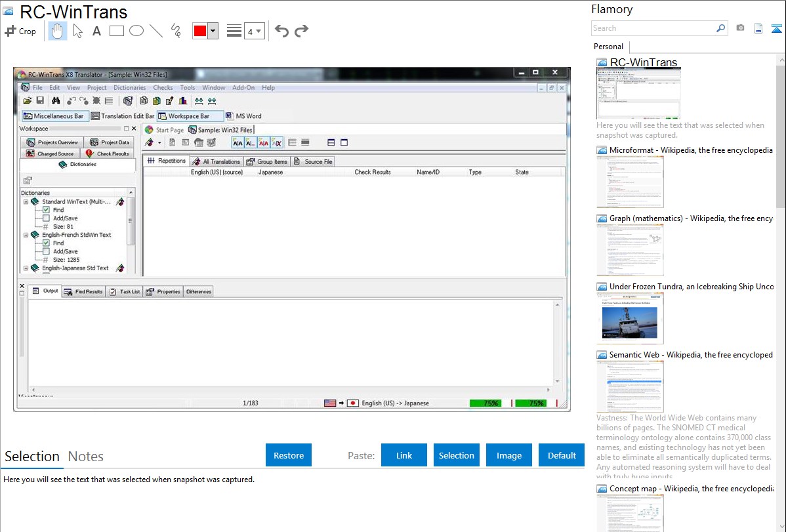Click the Selection paste button
This screenshot has height=532, width=786.
coord(457,455)
